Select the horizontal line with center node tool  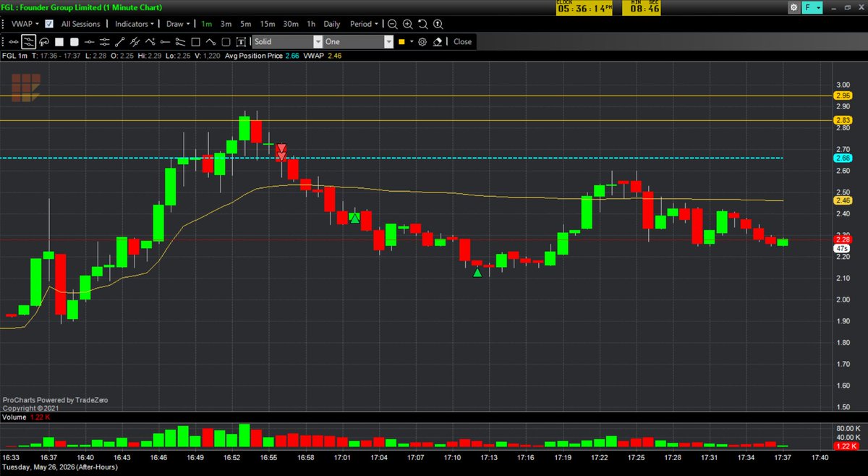[x=90, y=42]
